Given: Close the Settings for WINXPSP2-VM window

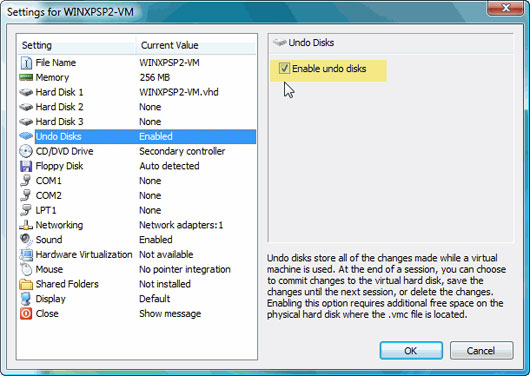Looking at the screenshot, I should coord(506,8).
